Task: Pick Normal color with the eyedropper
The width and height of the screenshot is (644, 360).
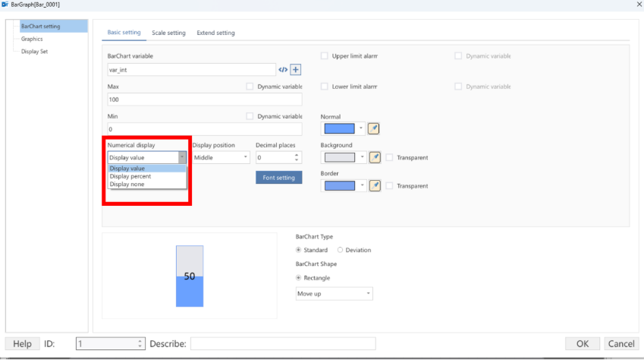Action: coord(373,129)
